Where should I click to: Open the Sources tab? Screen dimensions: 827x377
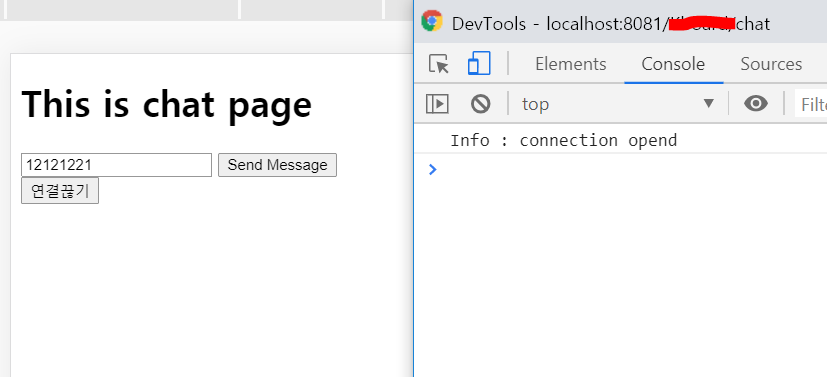(771, 64)
